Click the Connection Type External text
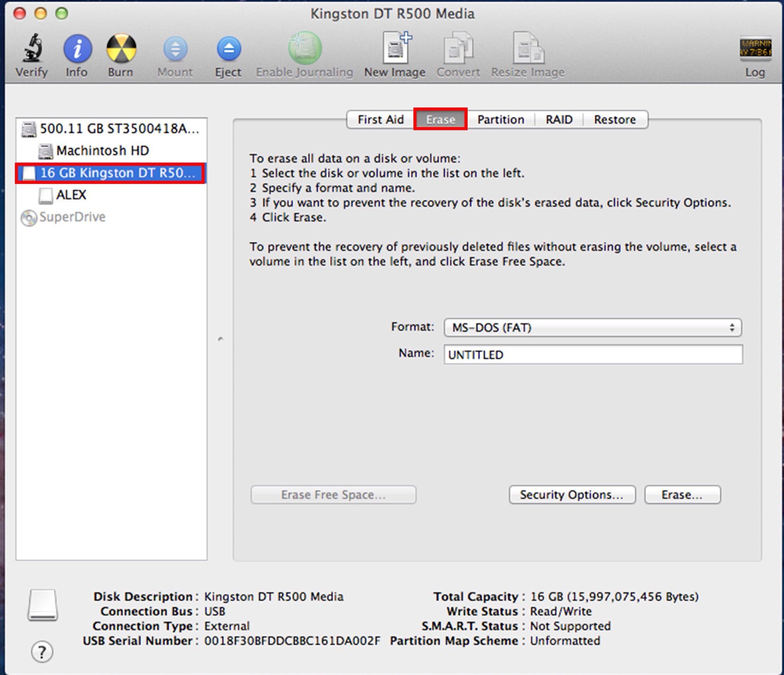 coord(227,626)
